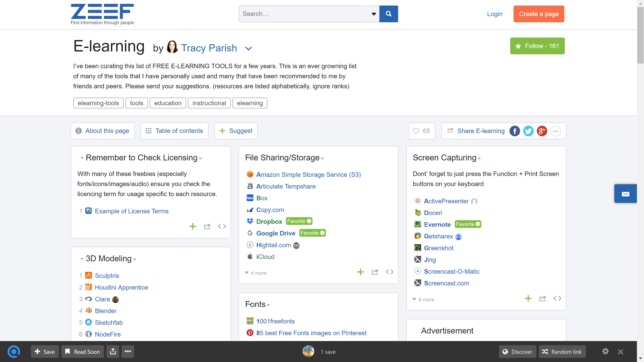This screenshot has height=362, width=644.
Task: Click the embed code icon in File Sharing/Storage
Action: click(389, 272)
